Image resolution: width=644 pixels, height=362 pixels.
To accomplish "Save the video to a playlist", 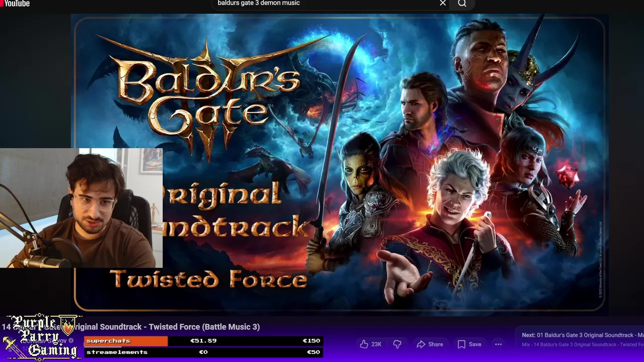I will (x=469, y=344).
